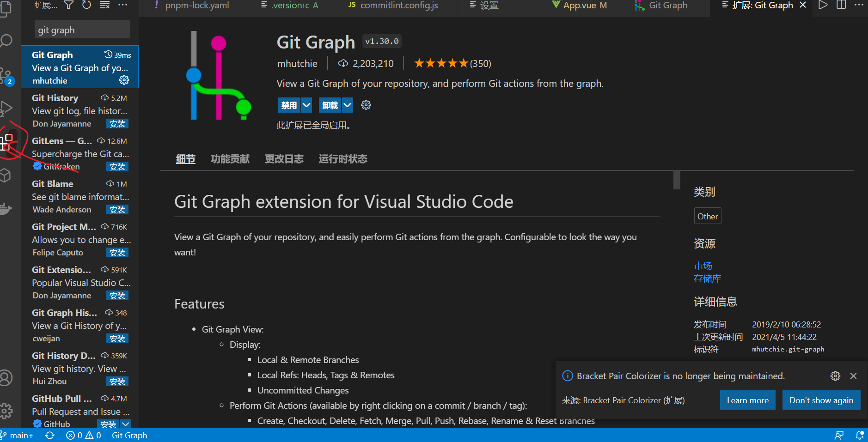Install the Git Extension Pack

[117, 296]
